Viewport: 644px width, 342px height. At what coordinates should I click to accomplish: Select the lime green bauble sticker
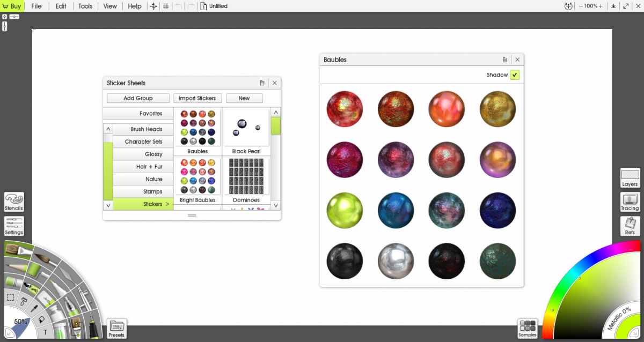tap(345, 211)
